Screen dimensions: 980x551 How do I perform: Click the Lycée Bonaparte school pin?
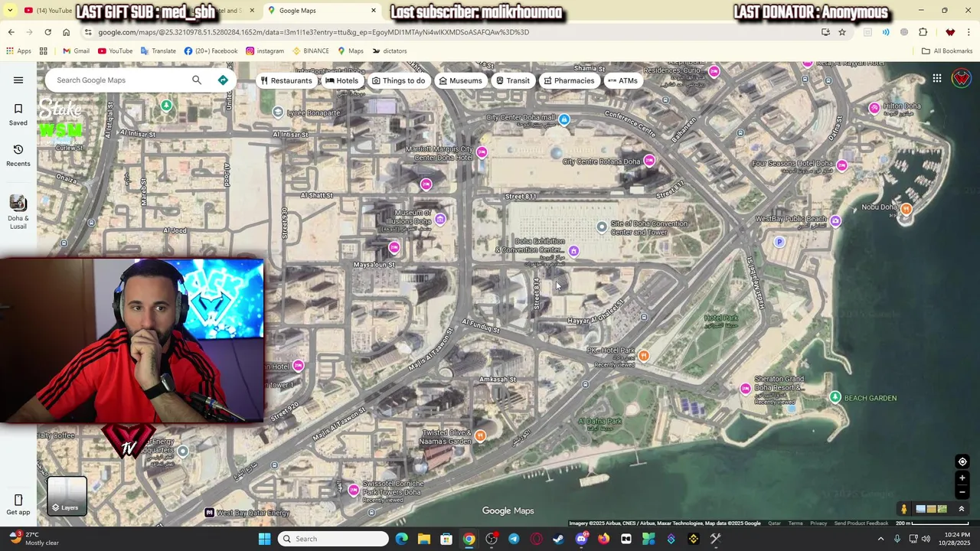tap(278, 112)
